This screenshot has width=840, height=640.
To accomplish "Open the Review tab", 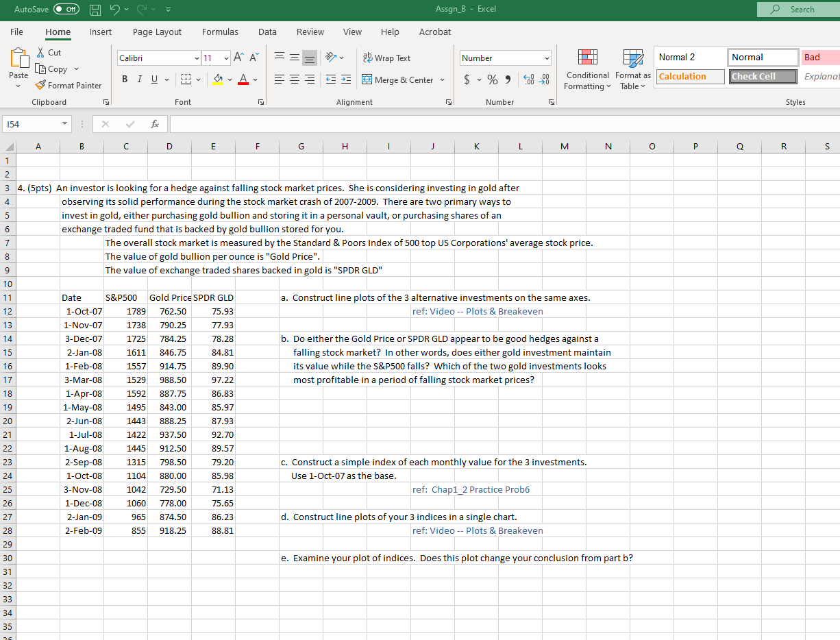I will point(310,32).
